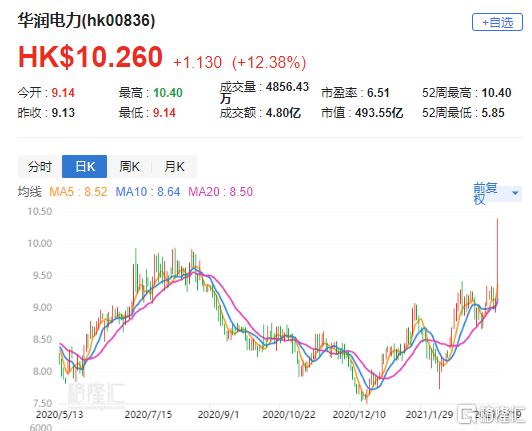Click 成交额 value 4.80亿
Screen dimensions: 532x431
[x=283, y=113]
